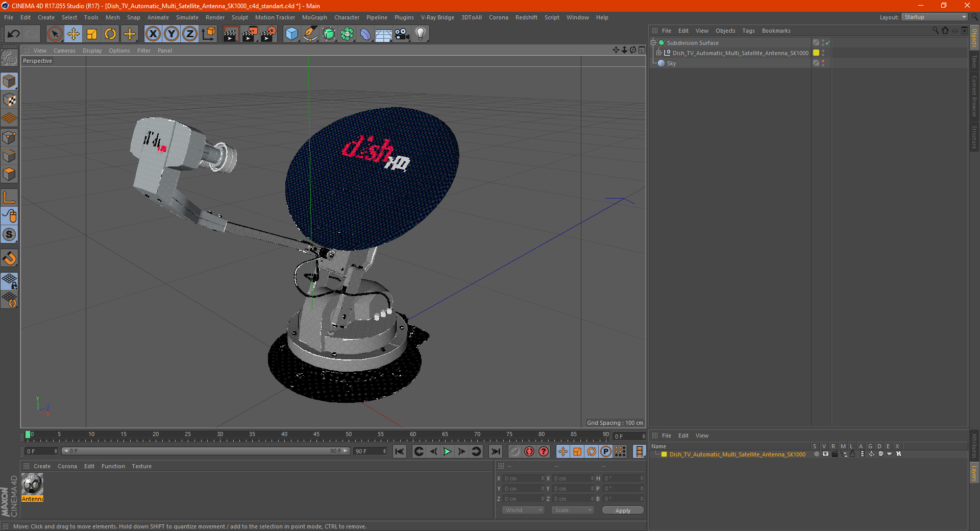Screen dimensions: 980x531
Task: Open material manager Function menu
Action: click(113, 466)
